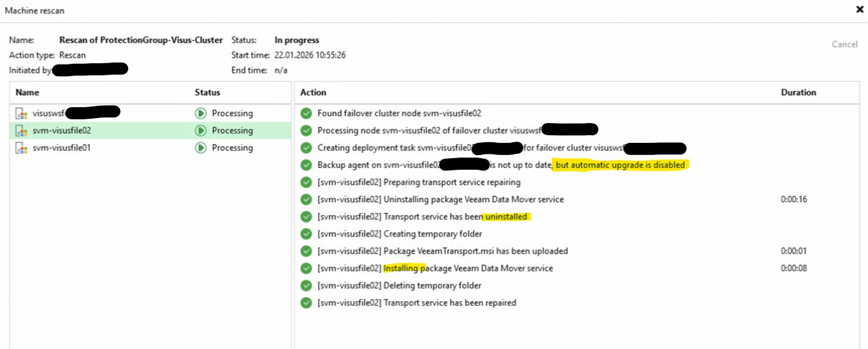868x349 pixels.
Task: Click Processing status icon for svm-visusfile02
Action: [x=201, y=131]
